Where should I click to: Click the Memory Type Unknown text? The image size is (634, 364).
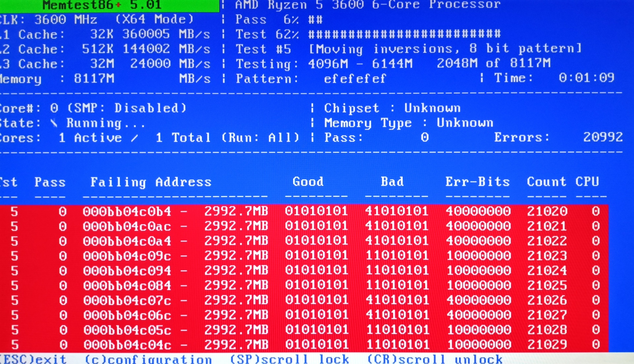[409, 123]
